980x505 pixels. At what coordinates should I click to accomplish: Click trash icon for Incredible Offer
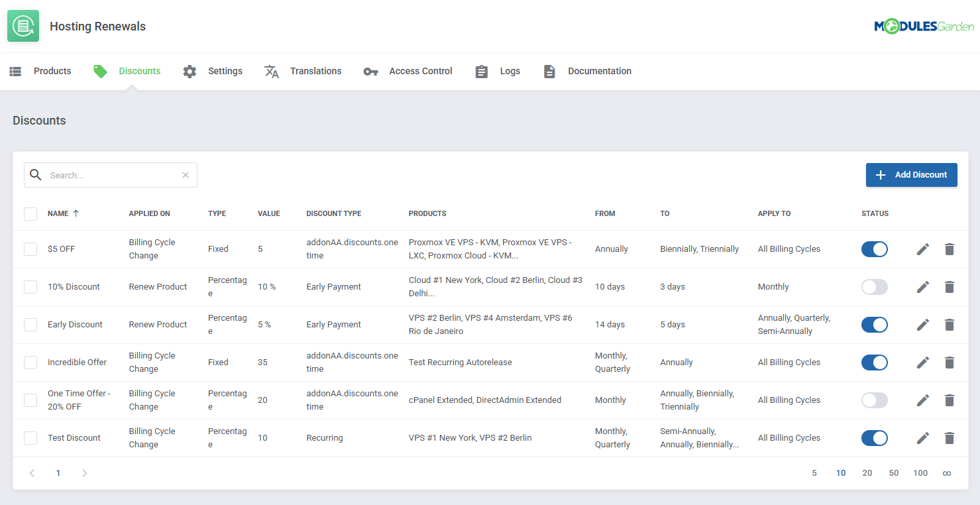[950, 363]
